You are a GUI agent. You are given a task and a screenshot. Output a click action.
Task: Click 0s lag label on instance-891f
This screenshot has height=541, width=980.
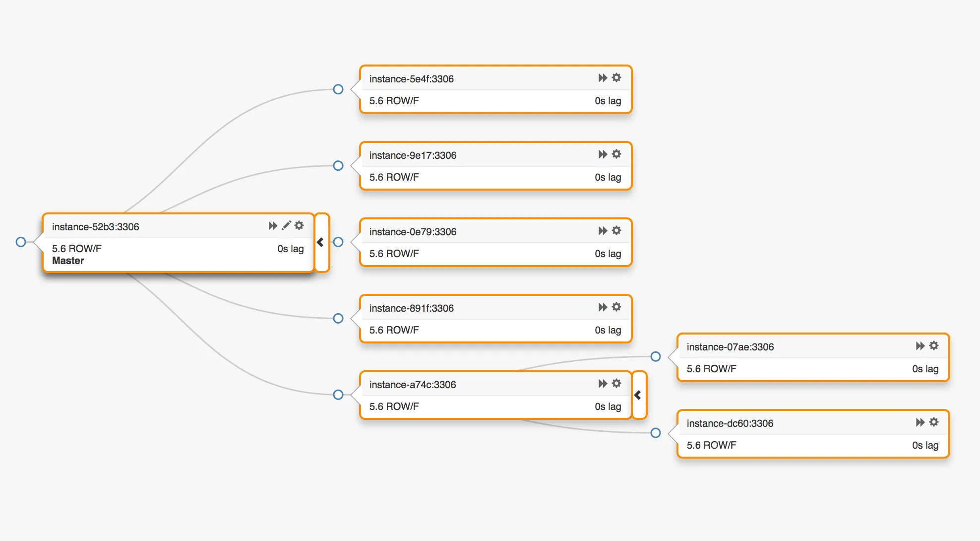tap(608, 330)
